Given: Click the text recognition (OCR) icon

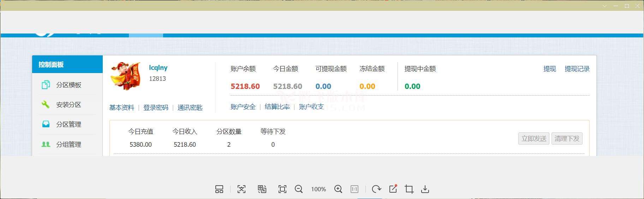Looking at the screenshot, I should click(241, 189).
